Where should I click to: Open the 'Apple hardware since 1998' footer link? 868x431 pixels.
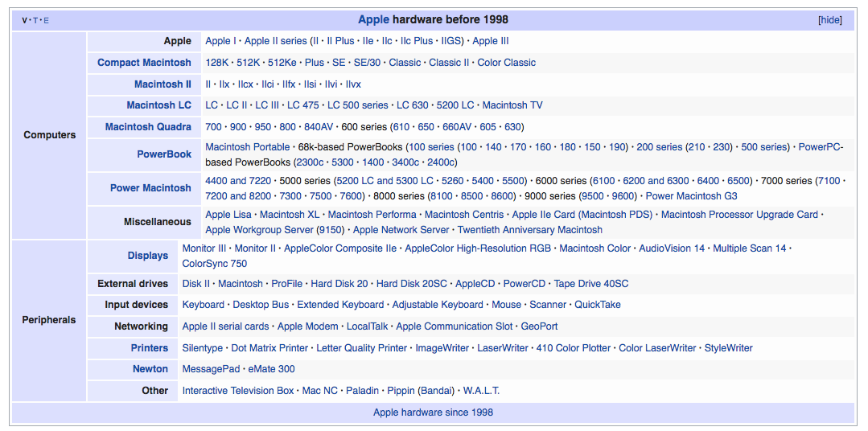click(433, 413)
